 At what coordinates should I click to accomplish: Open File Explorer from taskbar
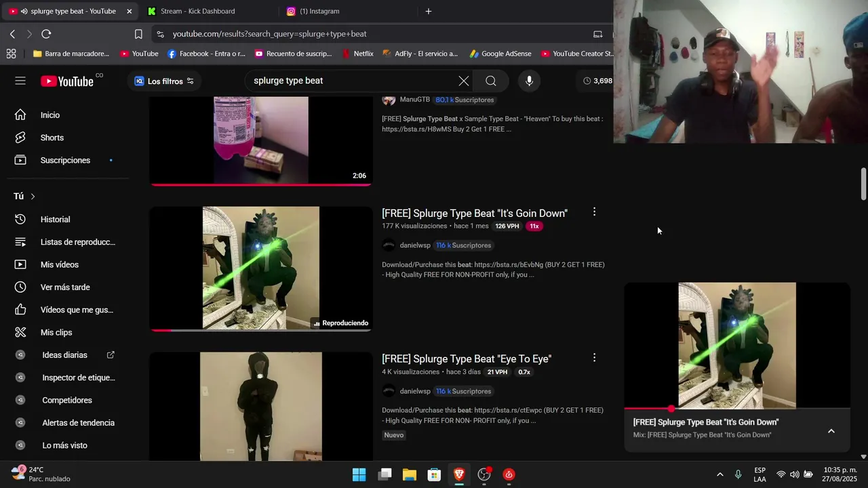tap(410, 474)
